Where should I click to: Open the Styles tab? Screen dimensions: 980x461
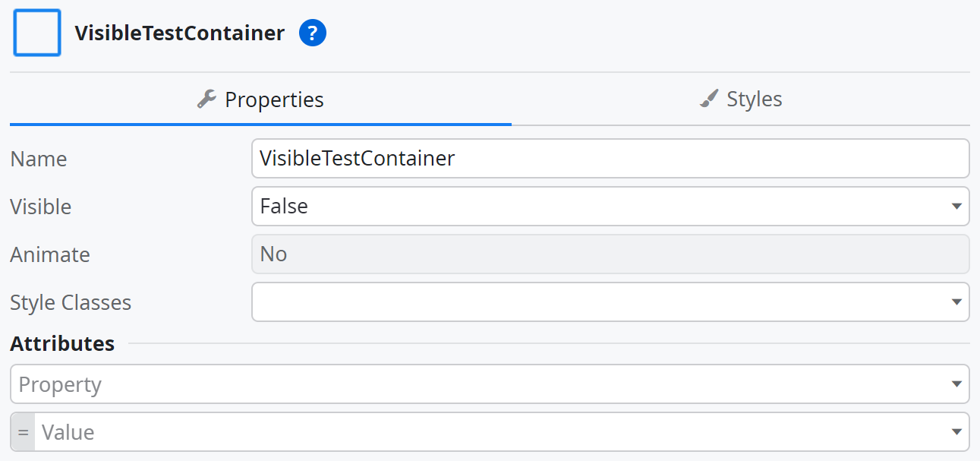pos(740,99)
